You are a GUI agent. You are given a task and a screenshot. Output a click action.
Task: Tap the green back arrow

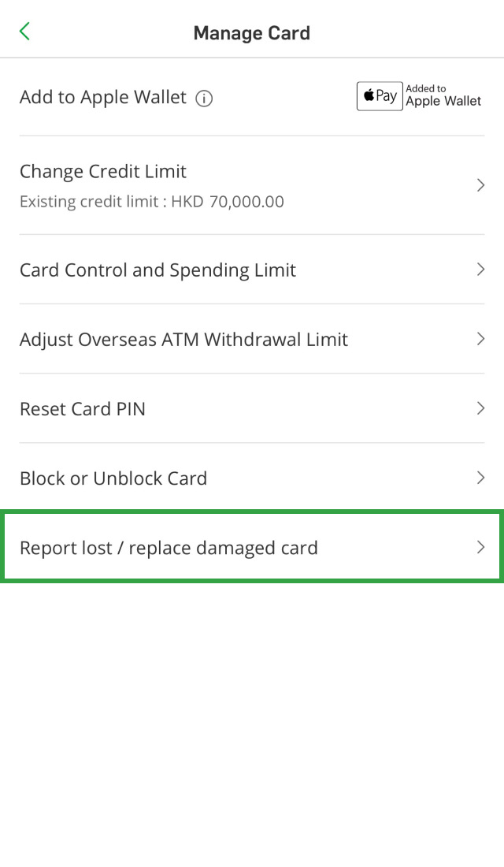point(25,32)
